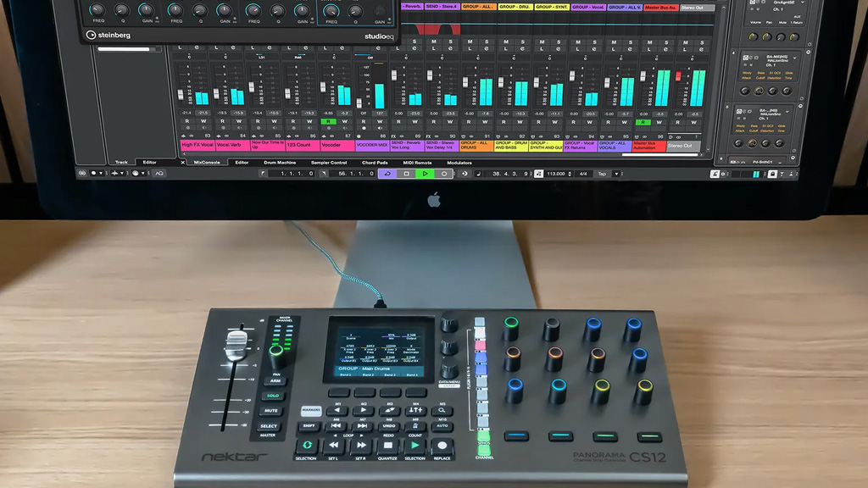
Task: Toggle the purple Cycle loop button
Action: point(387,174)
